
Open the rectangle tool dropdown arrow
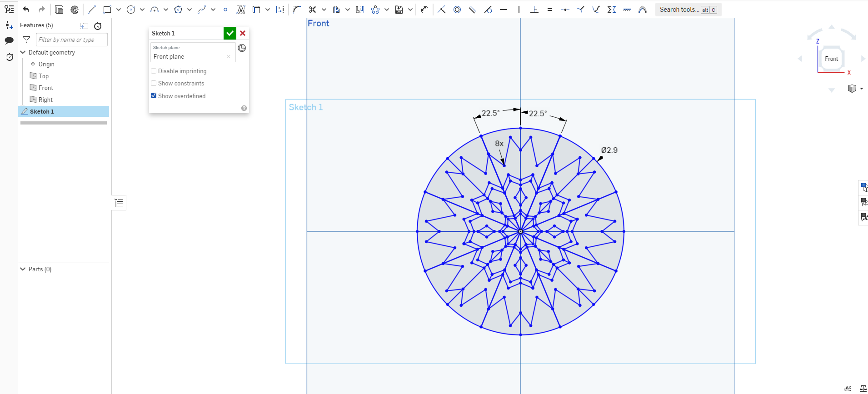[x=119, y=10]
